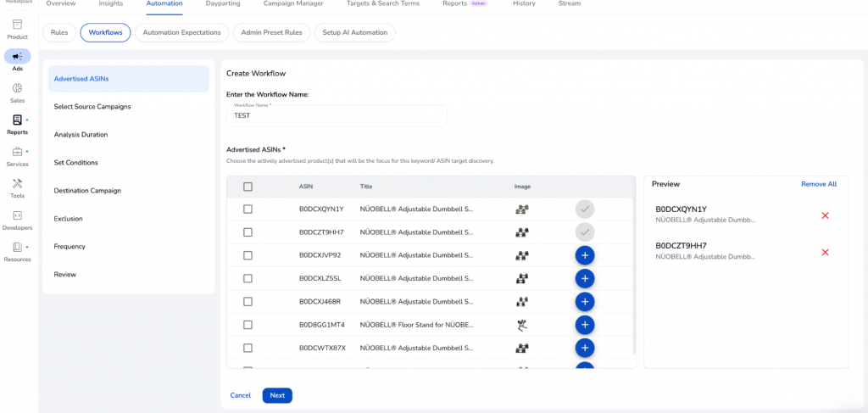Switch to the Insights tab

[x=111, y=3]
